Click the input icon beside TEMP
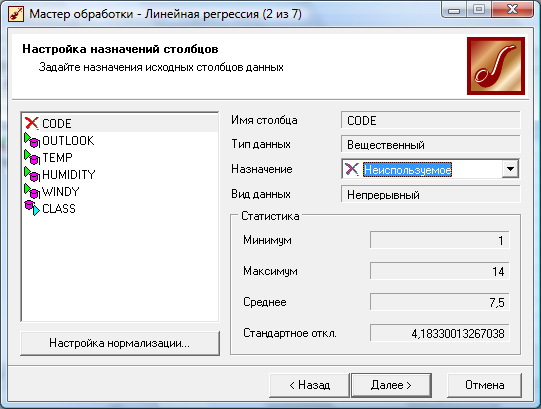This screenshot has width=541, height=409. point(32,157)
